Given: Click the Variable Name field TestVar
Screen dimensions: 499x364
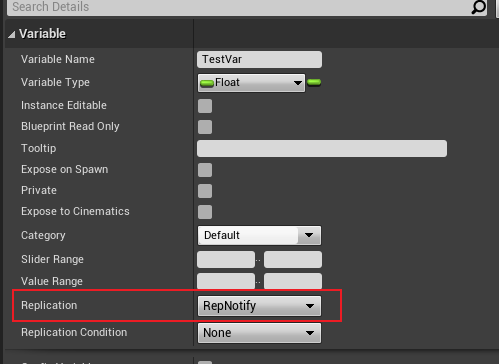Looking at the screenshot, I should coord(259,59).
